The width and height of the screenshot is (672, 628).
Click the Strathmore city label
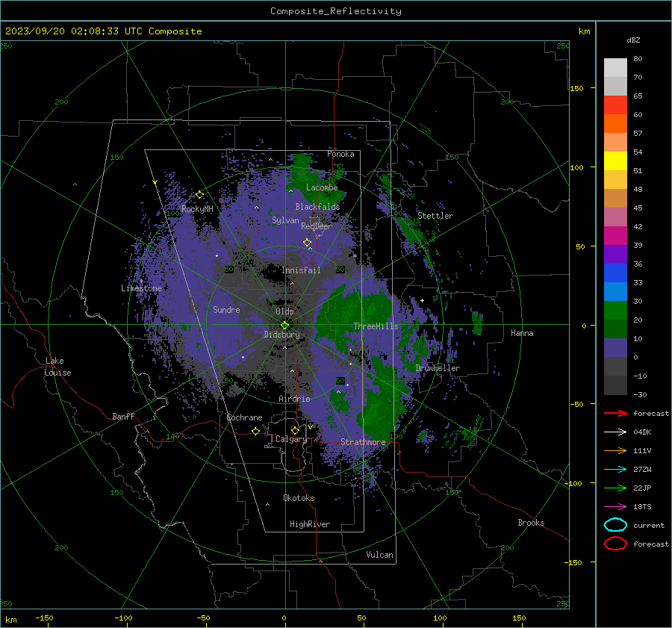(x=363, y=441)
